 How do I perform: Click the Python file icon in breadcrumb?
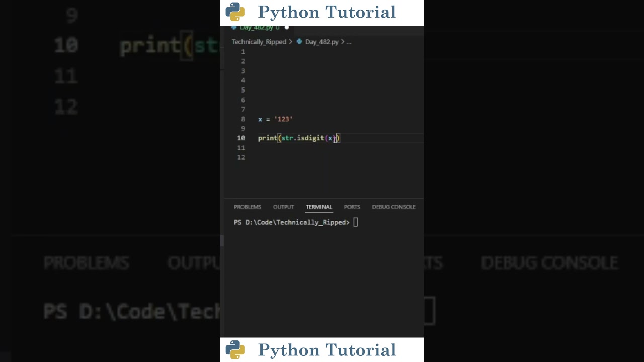coord(299,42)
